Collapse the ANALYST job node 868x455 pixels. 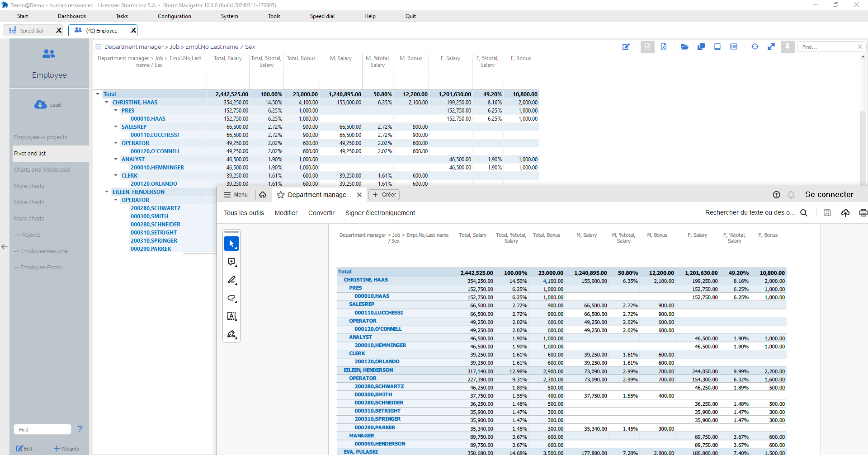pos(116,159)
